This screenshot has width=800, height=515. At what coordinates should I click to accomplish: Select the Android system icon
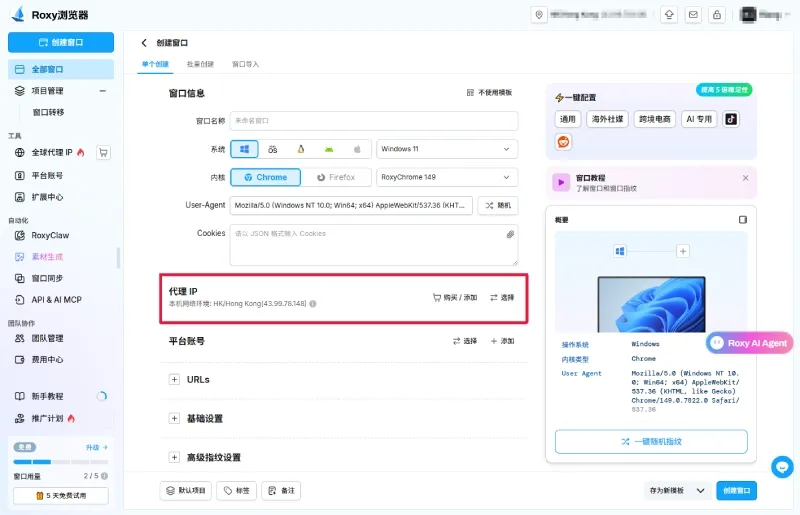point(329,149)
